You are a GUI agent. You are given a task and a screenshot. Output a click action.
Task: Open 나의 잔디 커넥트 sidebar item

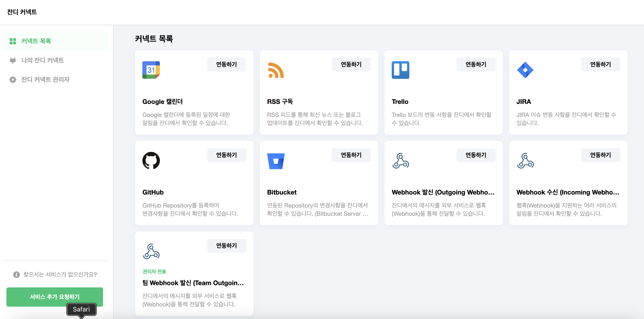coord(43,60)
